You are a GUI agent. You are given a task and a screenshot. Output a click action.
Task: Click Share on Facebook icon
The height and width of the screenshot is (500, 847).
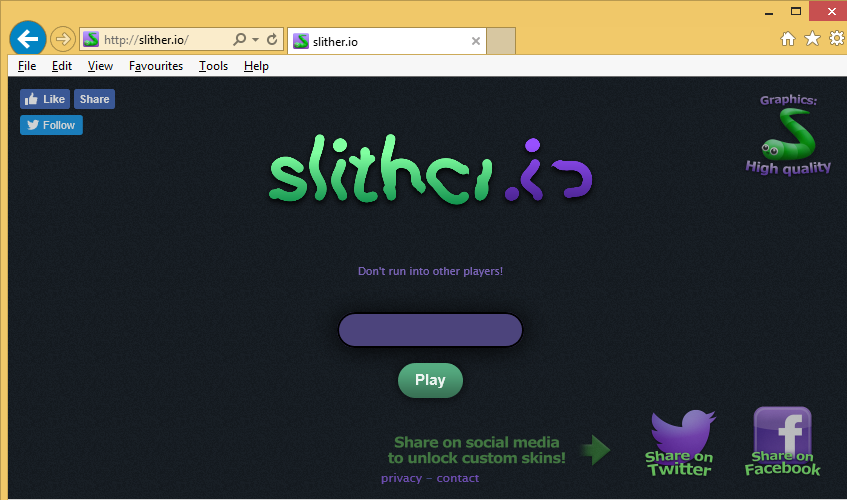782,442
